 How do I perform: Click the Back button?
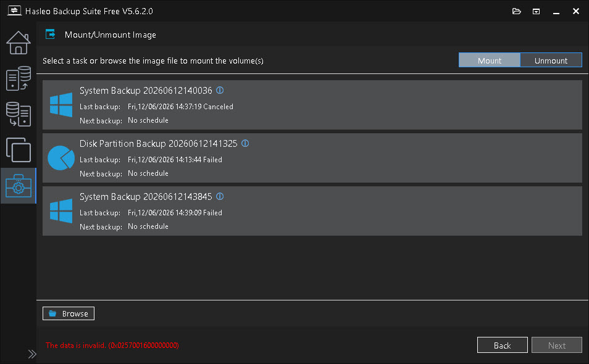pos(502,345)
